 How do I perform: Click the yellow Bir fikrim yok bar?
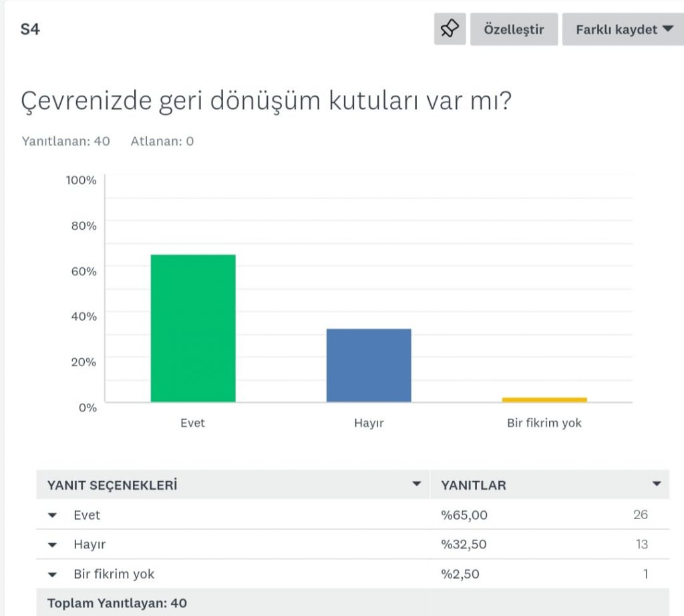(544, 399)
